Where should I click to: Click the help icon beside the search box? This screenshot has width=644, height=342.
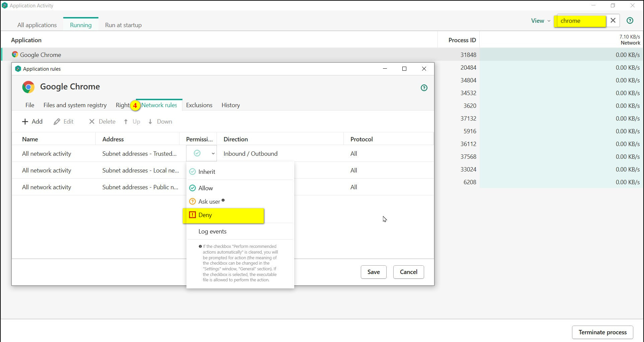coord(630,20)
